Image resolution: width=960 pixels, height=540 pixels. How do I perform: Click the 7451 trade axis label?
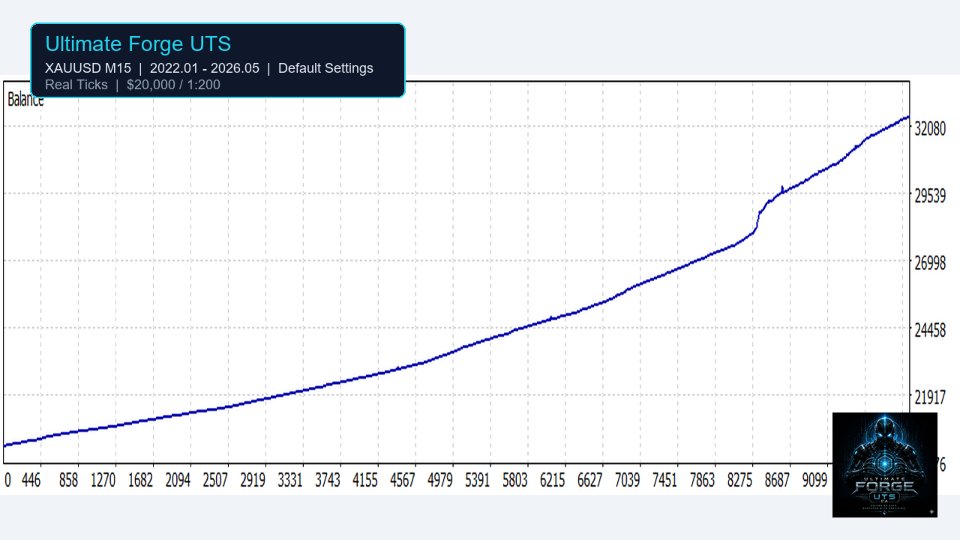pos(665,480)
